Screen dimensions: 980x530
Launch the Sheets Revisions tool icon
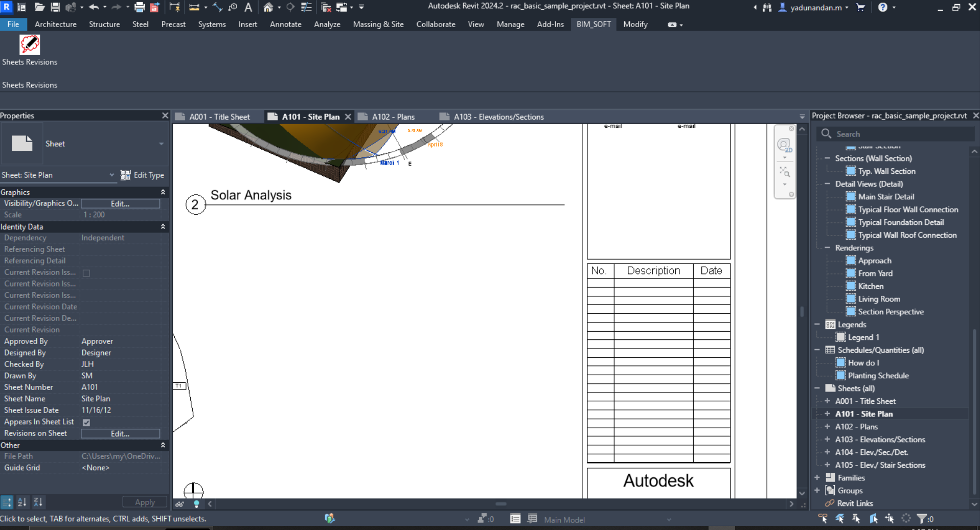30,45
